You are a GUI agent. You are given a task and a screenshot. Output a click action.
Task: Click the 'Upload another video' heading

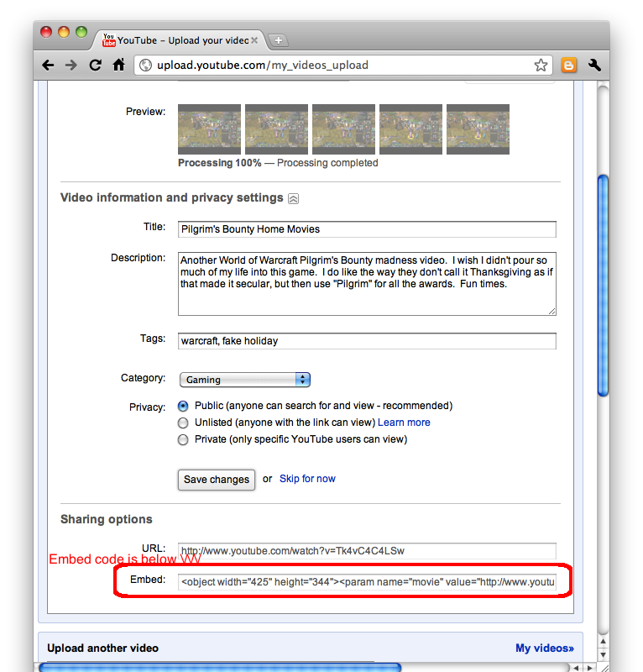point(102,648)
